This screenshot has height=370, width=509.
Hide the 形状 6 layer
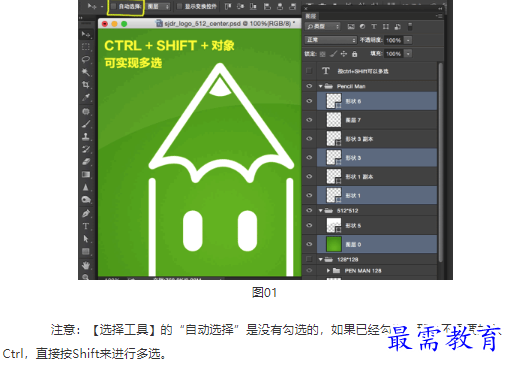pyautogui.click(x=309, y=101)
